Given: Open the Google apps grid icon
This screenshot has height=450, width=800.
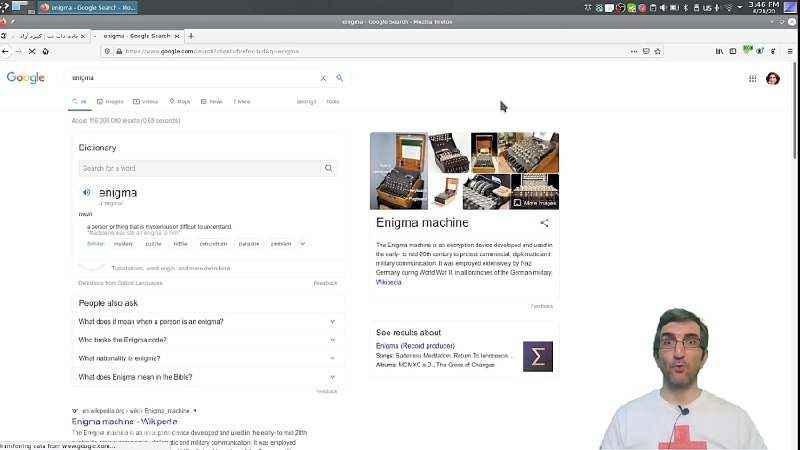Looking at the screenshot, I should 753,79.
